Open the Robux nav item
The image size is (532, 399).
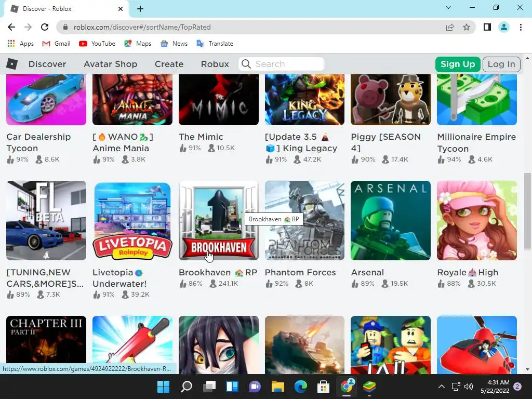pos(215,64)
